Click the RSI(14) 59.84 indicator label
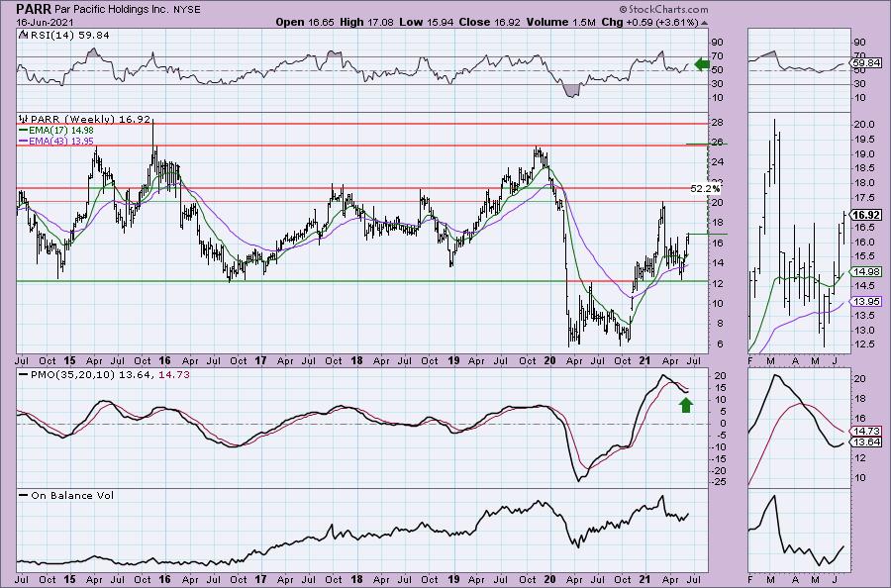 [68, 35]
